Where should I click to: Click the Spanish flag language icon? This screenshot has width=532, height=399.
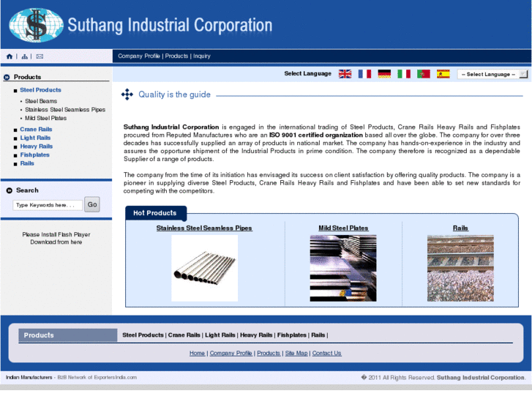point(443,74)
